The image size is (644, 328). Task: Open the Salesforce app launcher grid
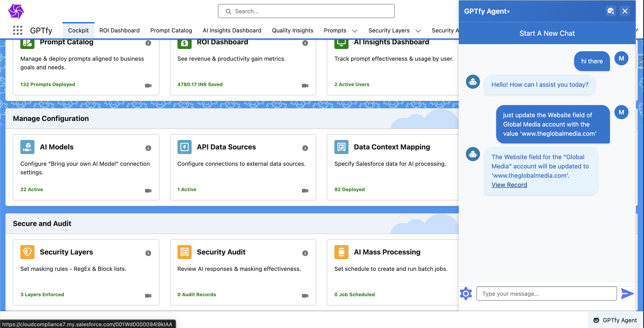pos(17,30)
